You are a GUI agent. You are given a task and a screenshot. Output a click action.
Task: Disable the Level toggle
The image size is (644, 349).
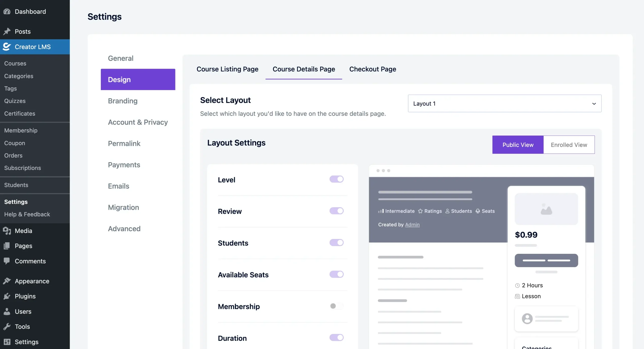pyautogui.click(x=336, y=179)
